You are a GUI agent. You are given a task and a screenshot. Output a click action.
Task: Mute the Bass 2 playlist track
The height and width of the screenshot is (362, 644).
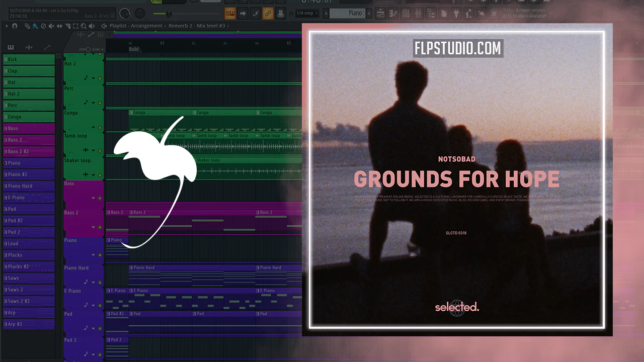(100, 227)
